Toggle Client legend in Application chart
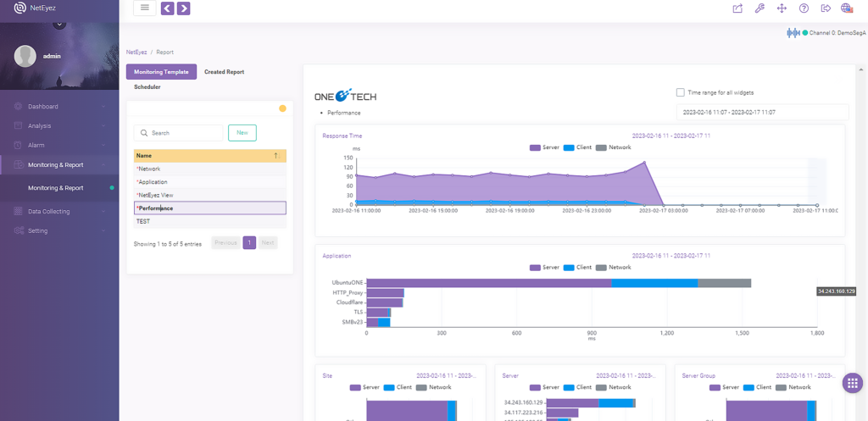 577,267
